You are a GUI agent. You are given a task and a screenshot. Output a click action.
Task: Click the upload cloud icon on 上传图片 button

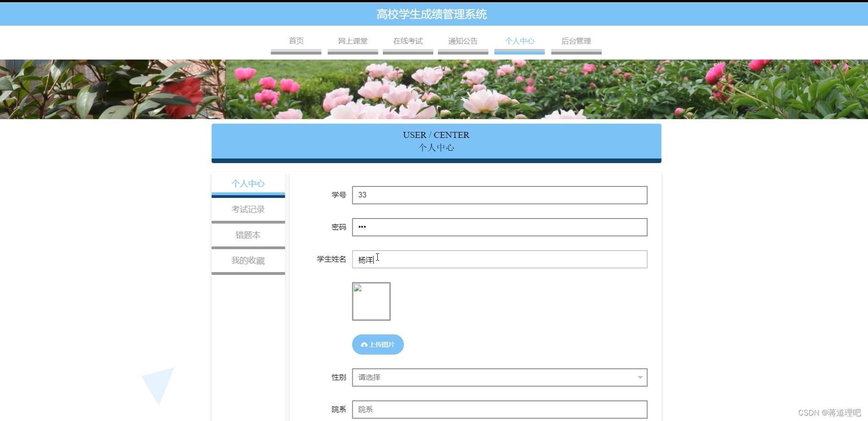pyautogui.click(x=365, y=344)
